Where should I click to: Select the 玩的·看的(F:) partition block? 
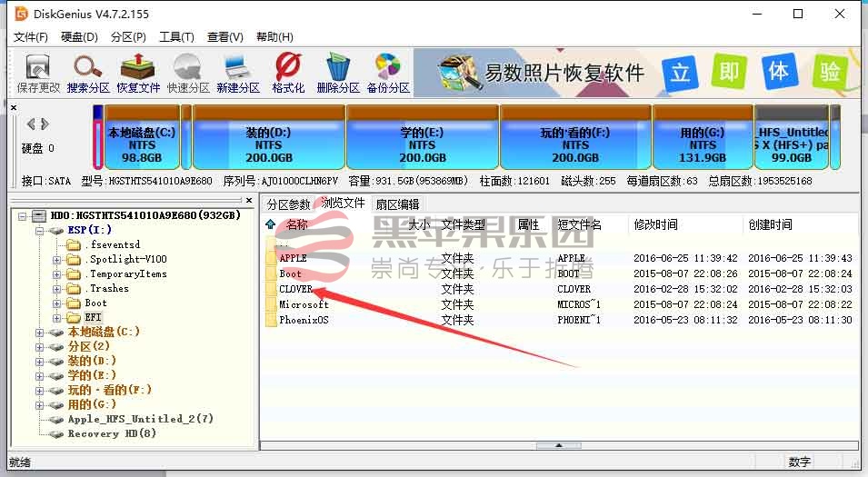(575, 137)
